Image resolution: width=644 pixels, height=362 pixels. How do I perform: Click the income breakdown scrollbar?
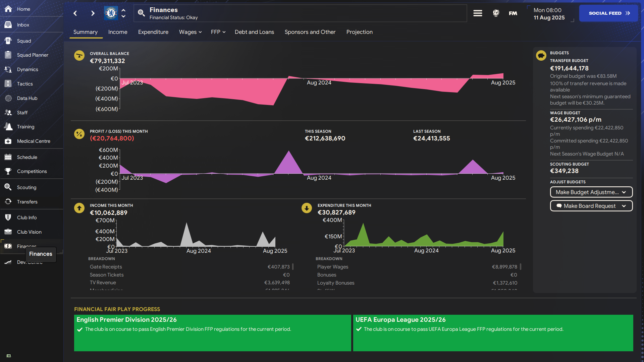pos(293,267)
